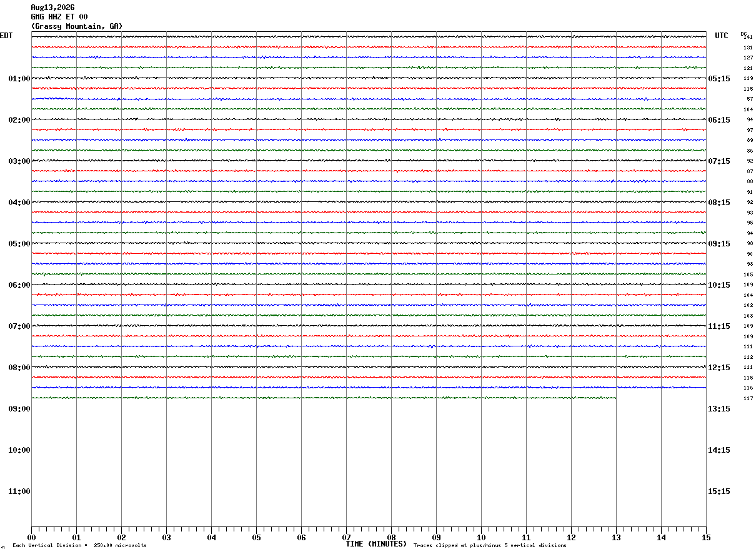Select the GMG HHZ ET 00 station code

[x=59, y=17]
